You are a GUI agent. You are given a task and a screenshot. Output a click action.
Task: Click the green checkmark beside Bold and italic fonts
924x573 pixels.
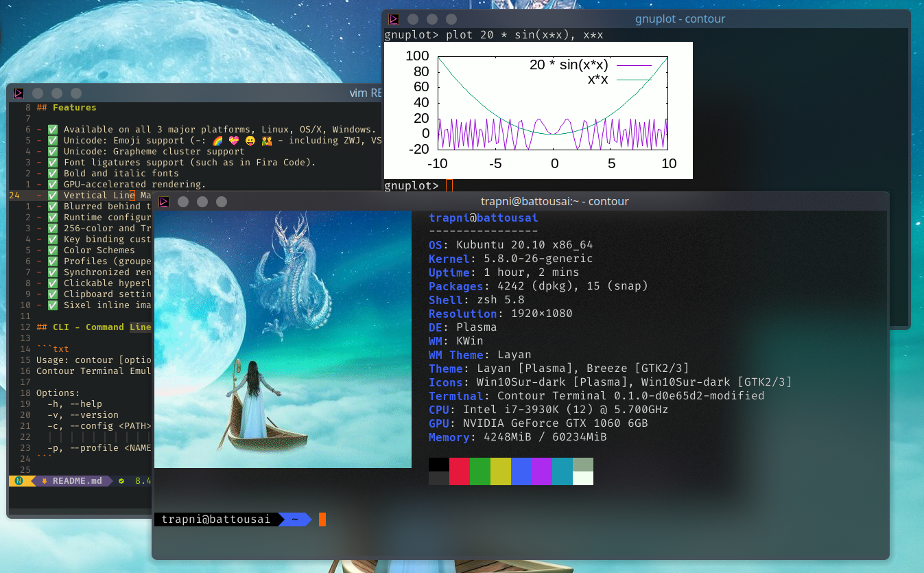click(53, 174)
